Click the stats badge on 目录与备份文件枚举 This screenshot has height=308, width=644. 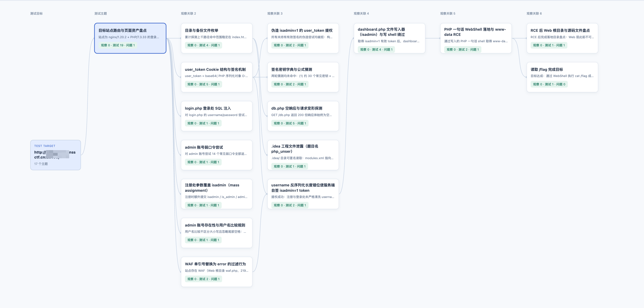coord(204,45)
